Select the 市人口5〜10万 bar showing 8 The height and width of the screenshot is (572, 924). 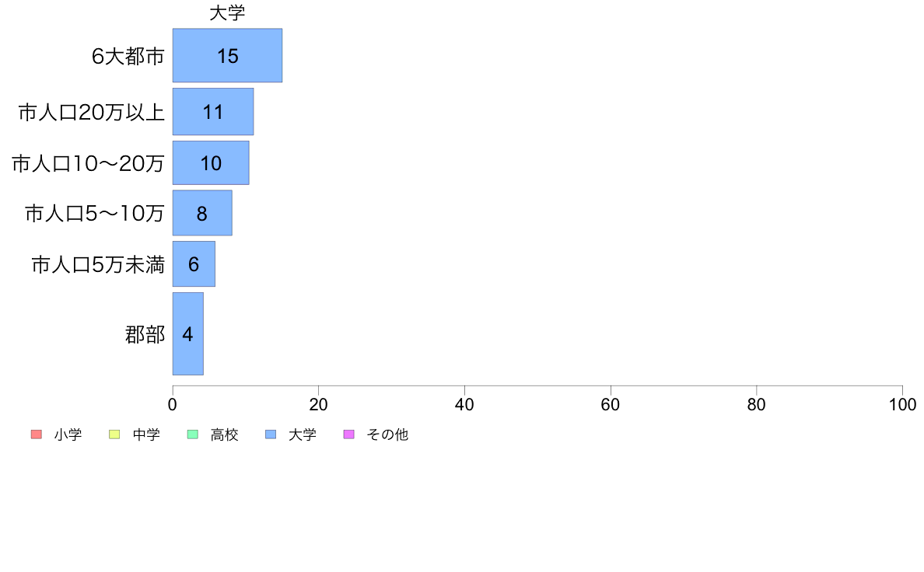[x=202, y=213]
